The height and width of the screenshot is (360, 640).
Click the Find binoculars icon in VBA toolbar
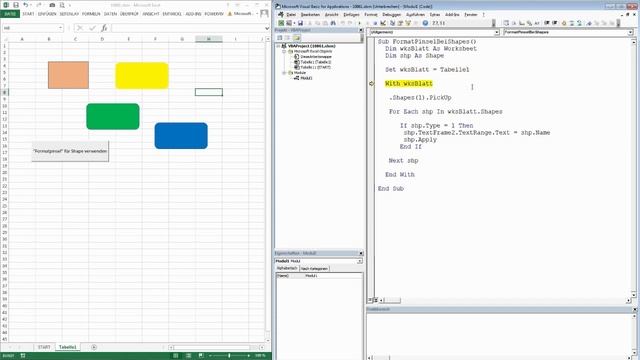333,23
